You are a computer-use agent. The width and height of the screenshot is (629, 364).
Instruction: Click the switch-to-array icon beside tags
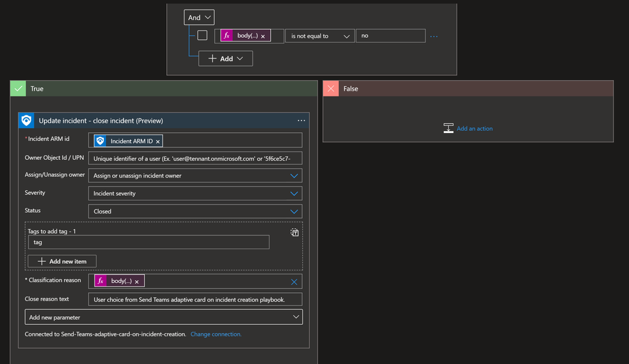point(295,232)
